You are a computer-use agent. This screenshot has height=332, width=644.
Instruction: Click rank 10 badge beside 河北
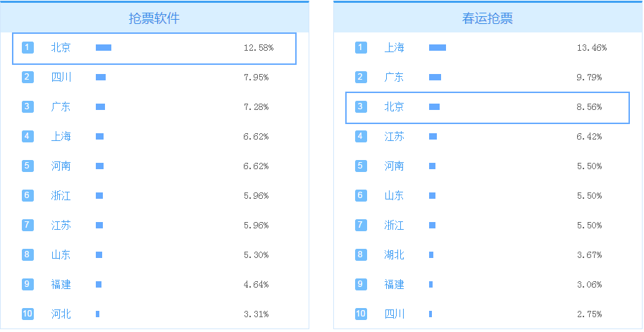pyautogui.click(x=27, y=314)
